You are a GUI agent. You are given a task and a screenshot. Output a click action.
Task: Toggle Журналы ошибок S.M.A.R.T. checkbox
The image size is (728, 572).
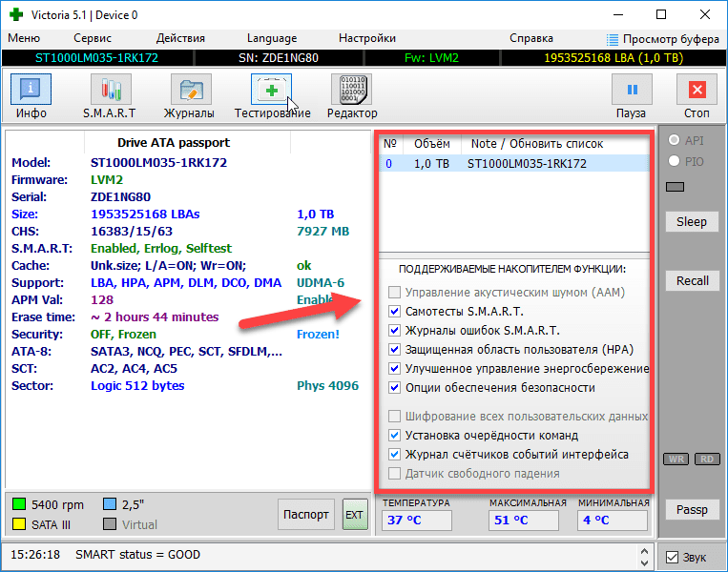pos(394,330)
